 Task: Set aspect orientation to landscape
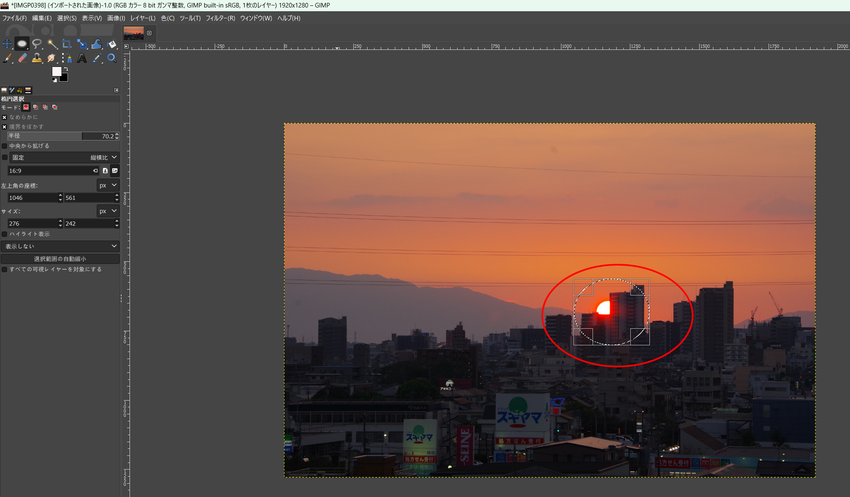click(x=115, y=171)
